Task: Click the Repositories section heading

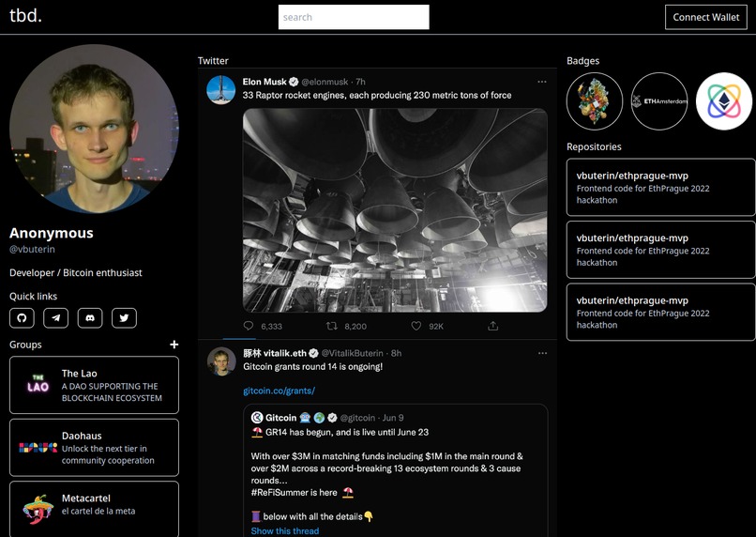Action: (x=594, y=146)
